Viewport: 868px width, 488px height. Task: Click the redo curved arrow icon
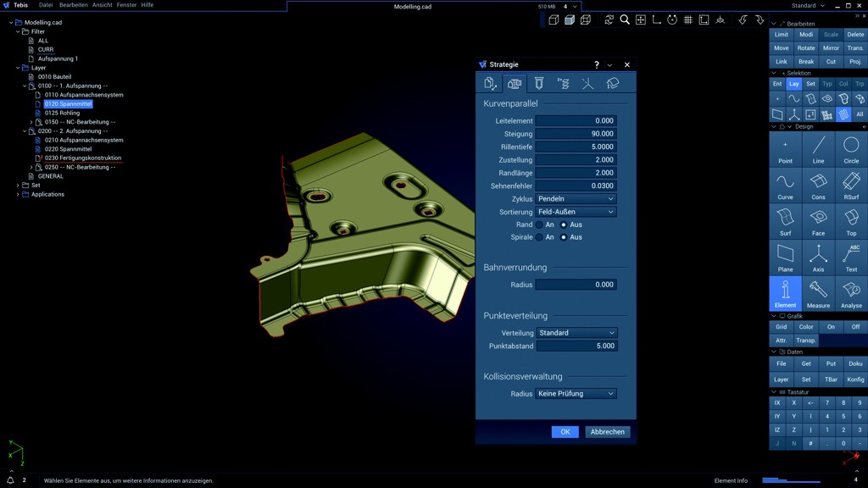coord(759,20)
